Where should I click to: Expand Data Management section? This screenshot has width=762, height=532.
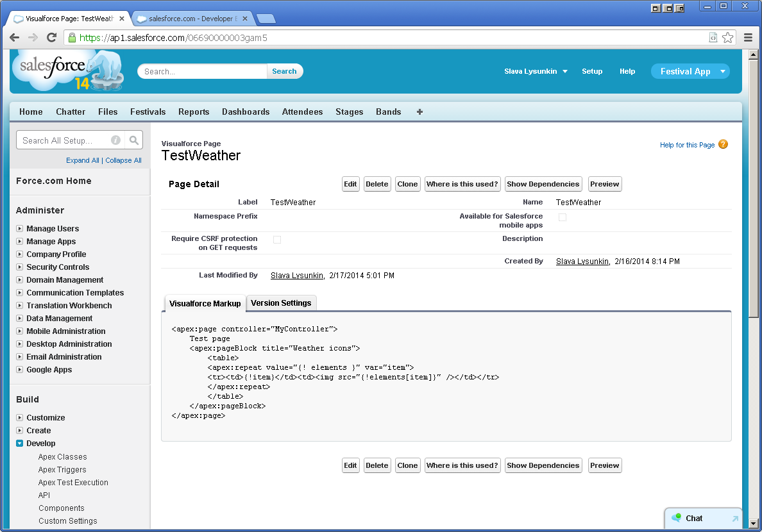point(19,318)
